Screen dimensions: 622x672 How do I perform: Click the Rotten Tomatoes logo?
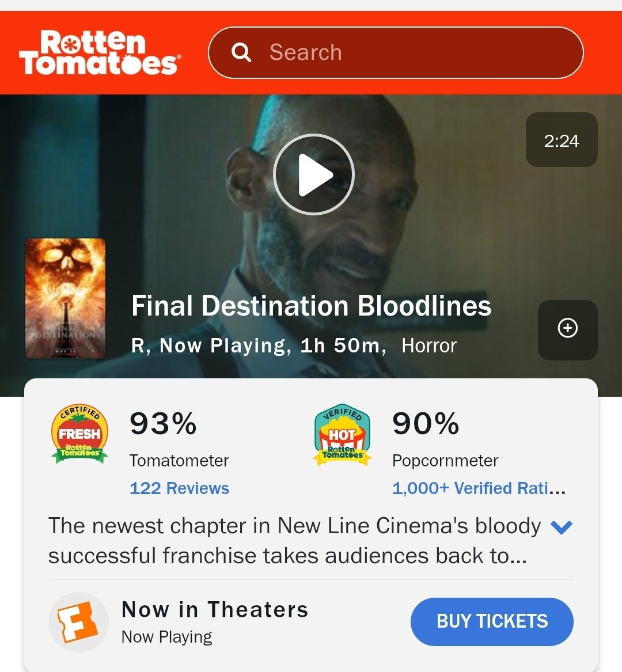coord(100,52)
